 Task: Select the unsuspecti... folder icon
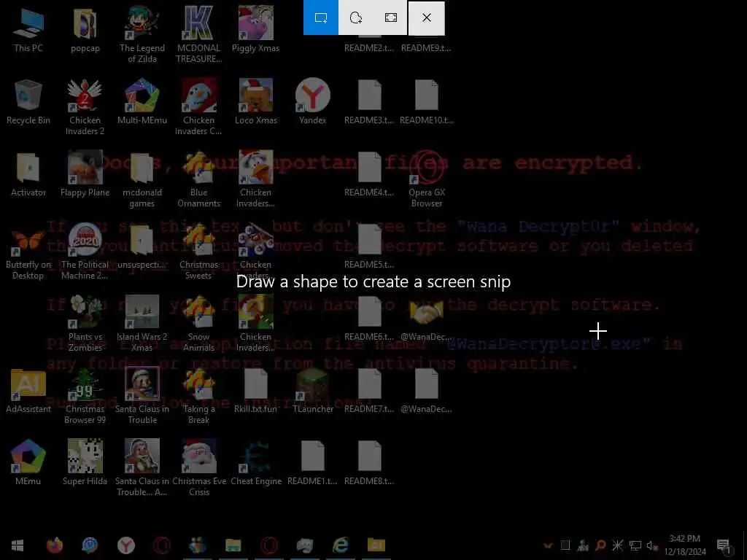click(142, 246)
